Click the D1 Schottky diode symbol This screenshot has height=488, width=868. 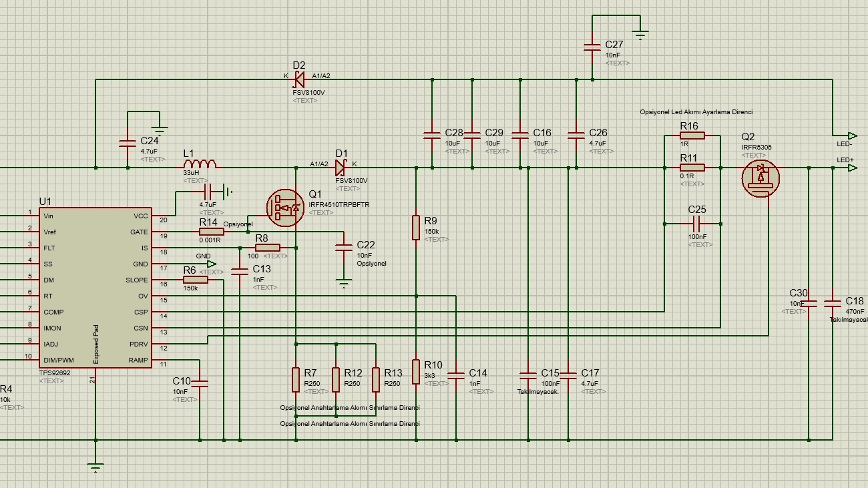[x=341, y=168]
